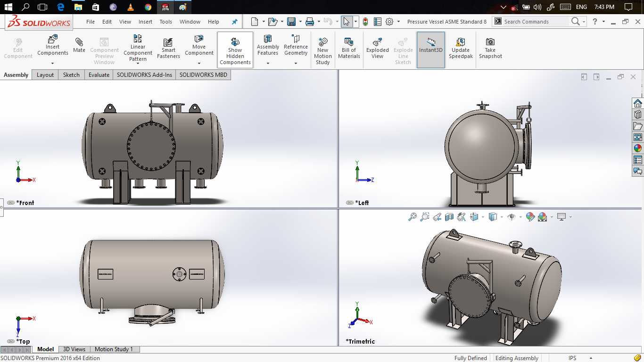Pin the menu bar with pushpin
The image size is (644, 362).
click(235, 22)
